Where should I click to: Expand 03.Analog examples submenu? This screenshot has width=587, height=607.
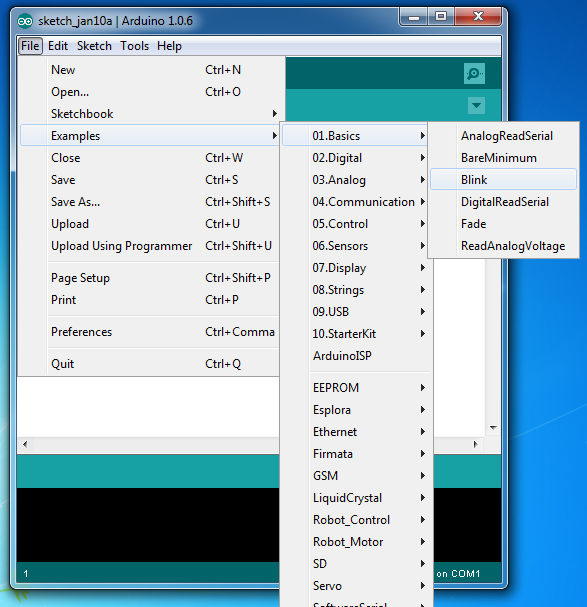coord(355,180)
